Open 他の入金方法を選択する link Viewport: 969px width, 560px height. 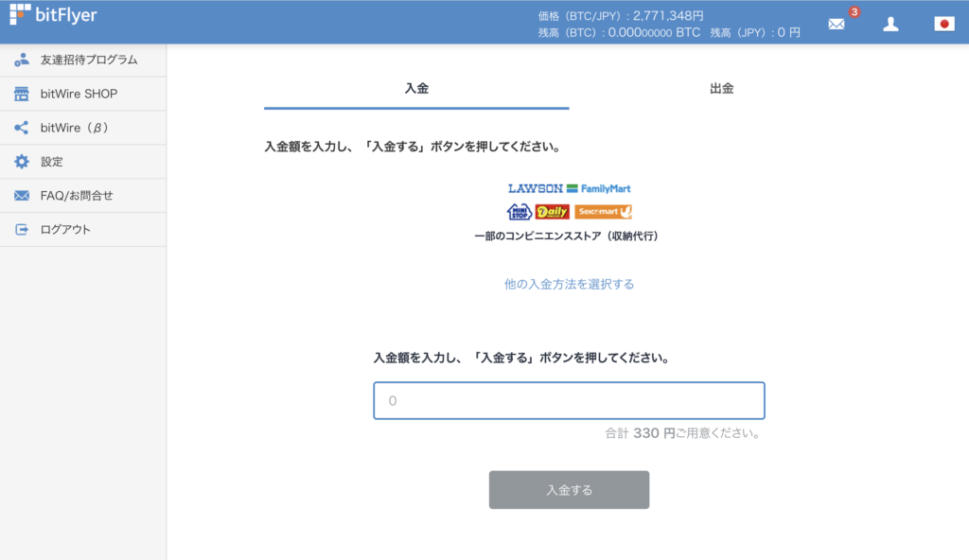pos(569,284)
